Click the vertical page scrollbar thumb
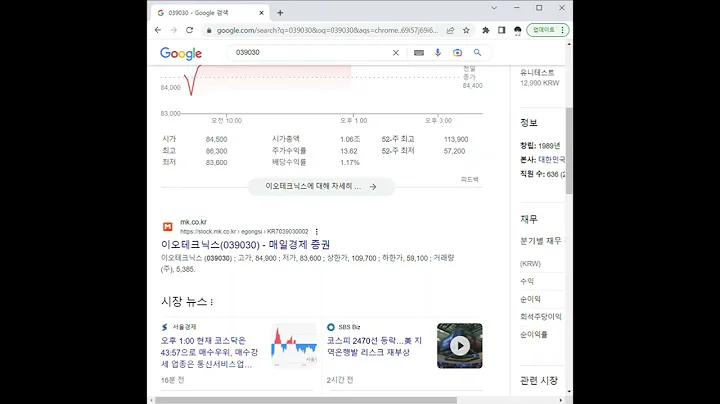The height and width of the screenshot is (404, 720). 569,151
